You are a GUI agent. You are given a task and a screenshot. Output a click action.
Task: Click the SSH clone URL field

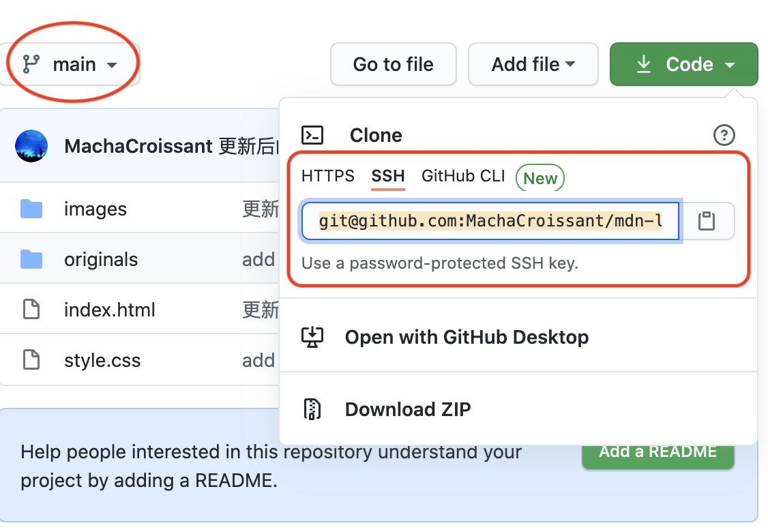click(490, 221)
